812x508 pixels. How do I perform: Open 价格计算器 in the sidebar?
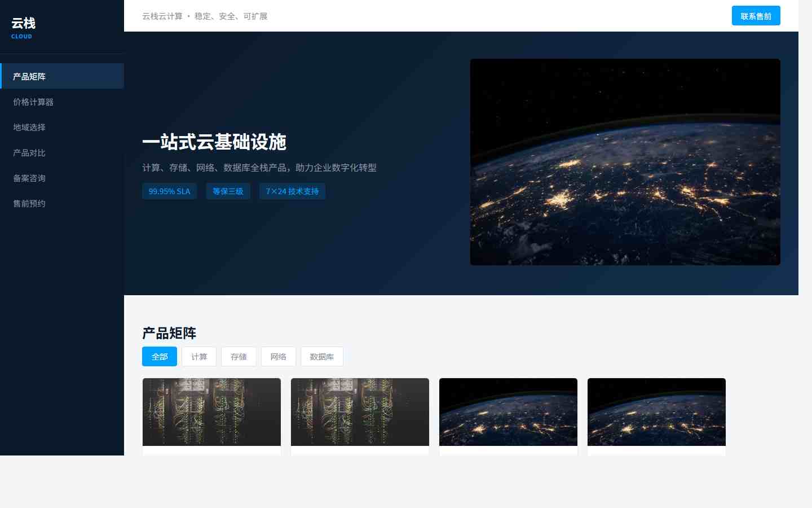coord(62,102)
